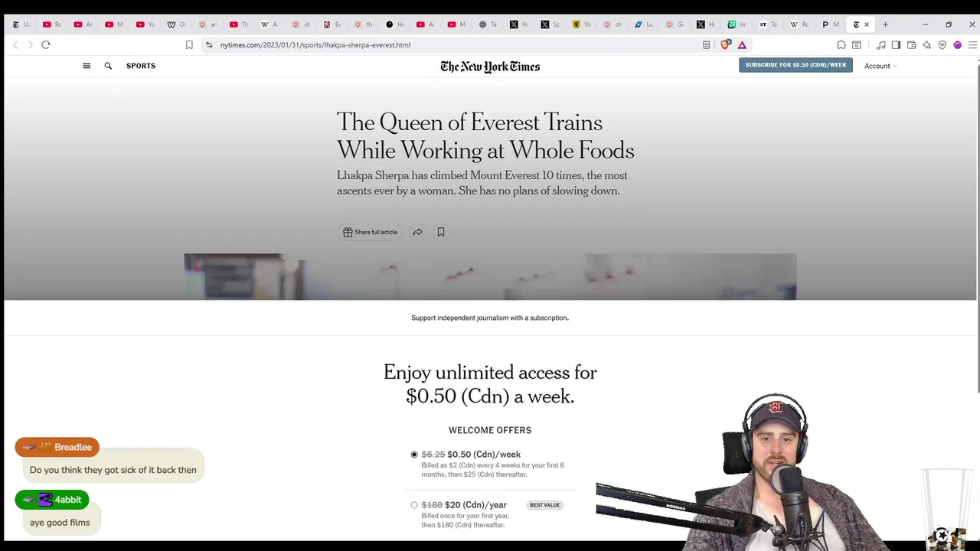Switch to the first NYT tab labeled U
This screenshot has height=551, width=980.
point(21,24)
